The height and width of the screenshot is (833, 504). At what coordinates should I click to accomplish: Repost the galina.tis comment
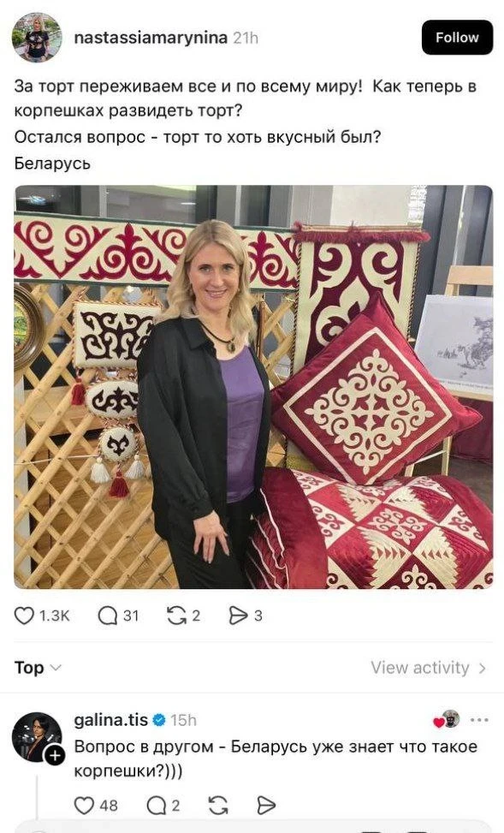click(x=218, y=806)
